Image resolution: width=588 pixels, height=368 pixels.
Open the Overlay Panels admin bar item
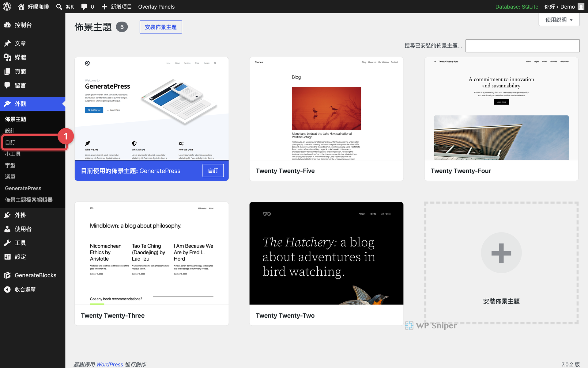(x=156, y=7)
